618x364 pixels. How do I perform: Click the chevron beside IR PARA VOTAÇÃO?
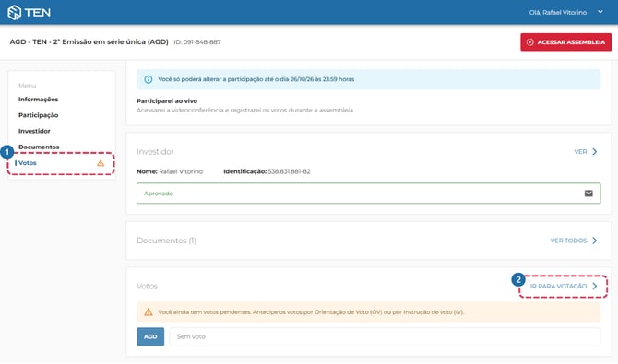pos(595,287)
